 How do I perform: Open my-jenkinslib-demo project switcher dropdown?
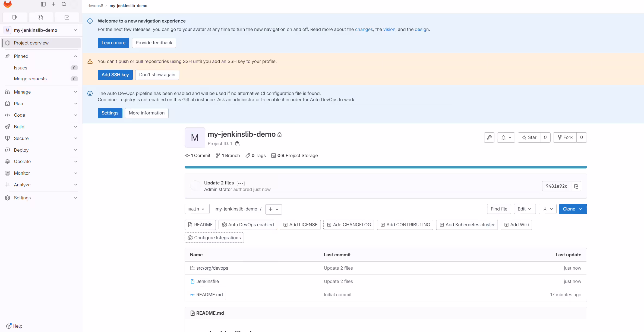pyautogui.click(x=41, y=30)
